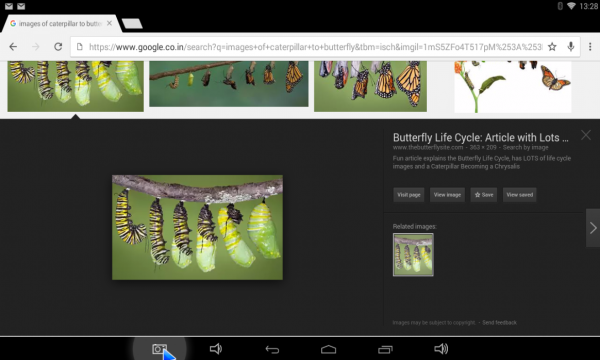
Task: Tap the screenshot camera icon in navigation bar
Action: [x=160, y=349]
